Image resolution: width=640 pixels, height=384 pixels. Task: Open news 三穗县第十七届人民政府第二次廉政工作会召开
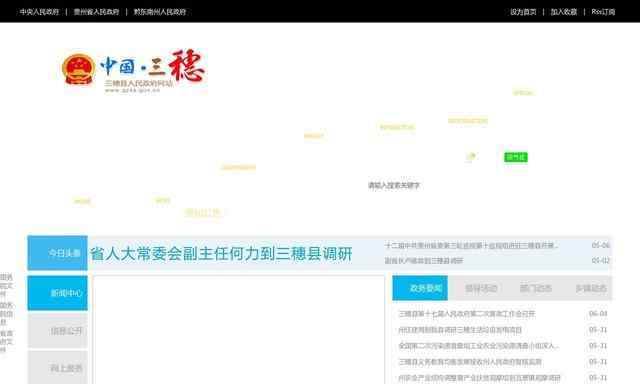pos(467,314)
